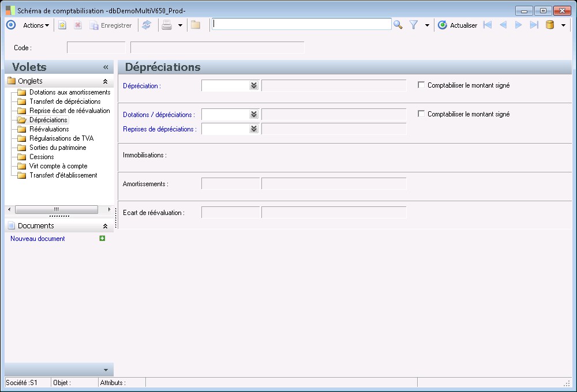Open the Actions menu

[36, 25]
